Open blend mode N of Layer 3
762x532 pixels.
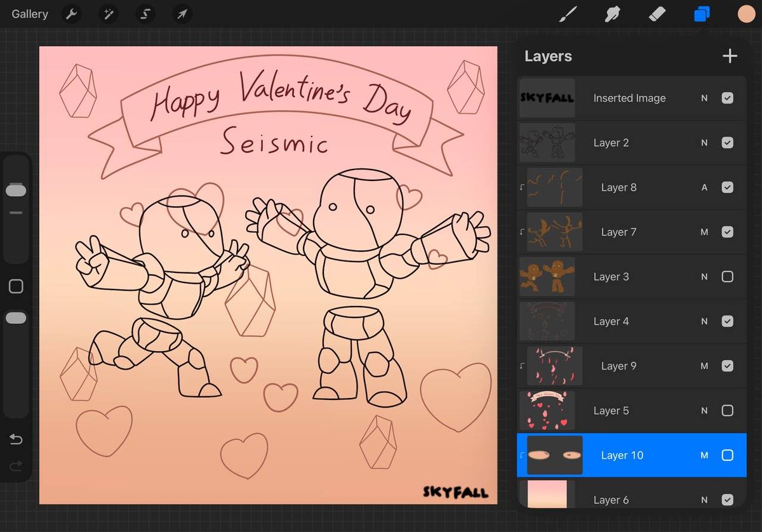(704, 277)
